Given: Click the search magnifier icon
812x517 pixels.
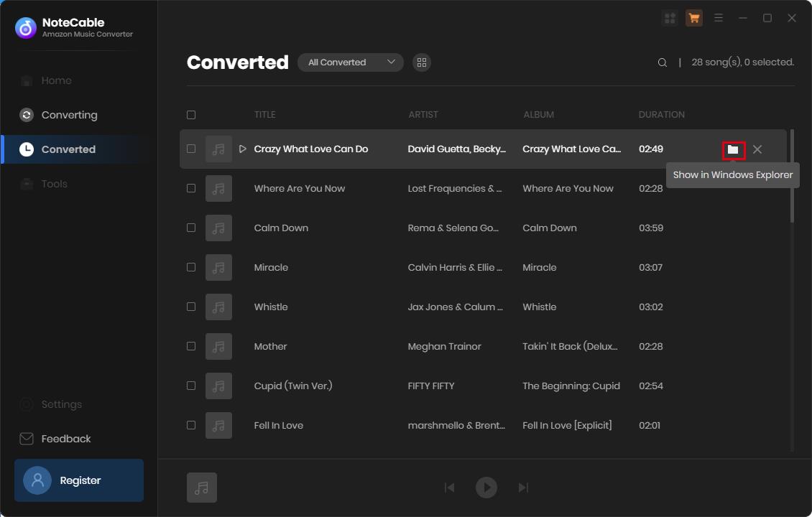Looking at the screenshot, I should pyautogui.click(x=662, y=62).
